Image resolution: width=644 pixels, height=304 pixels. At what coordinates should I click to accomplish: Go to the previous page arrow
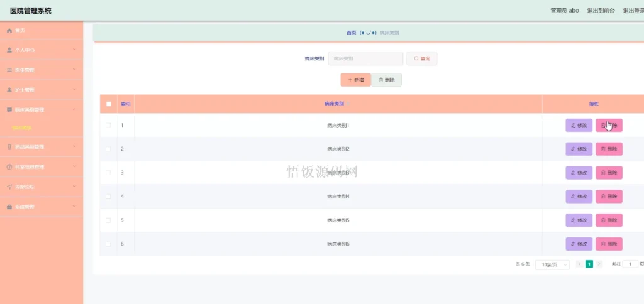click(579, 264)
